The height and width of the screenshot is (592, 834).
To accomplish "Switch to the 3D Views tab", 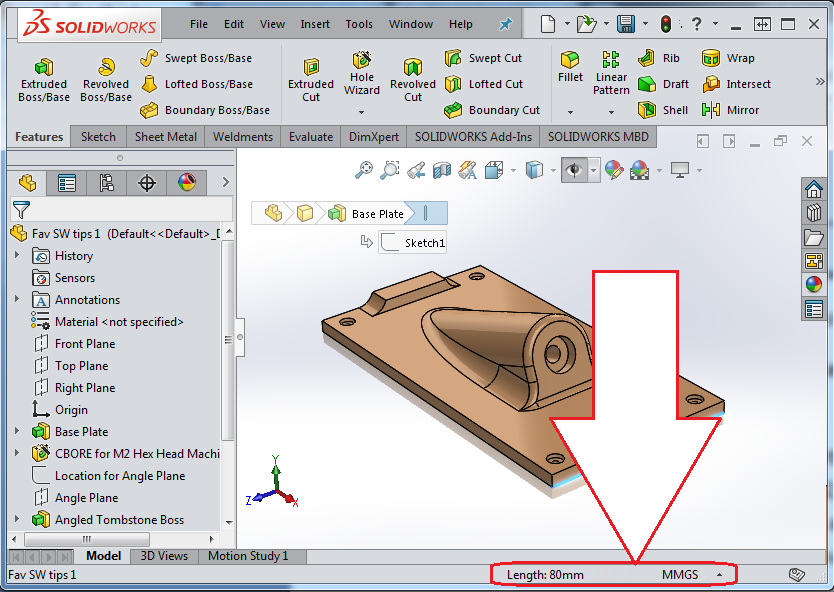I will pyautogui.click(x=164, y=556).
